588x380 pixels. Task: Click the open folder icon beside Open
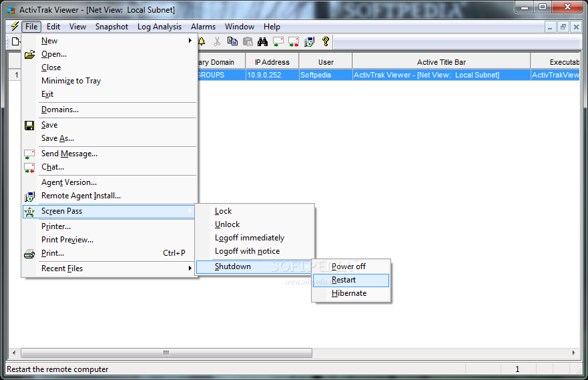[x=29, y=54]
